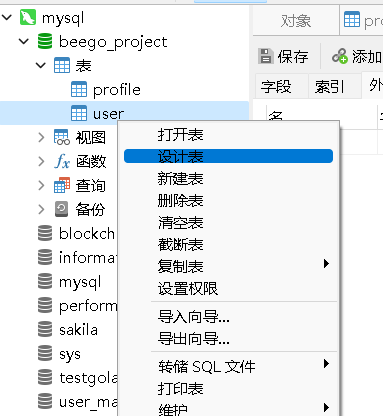Expand the 查询 tree node

41,185
